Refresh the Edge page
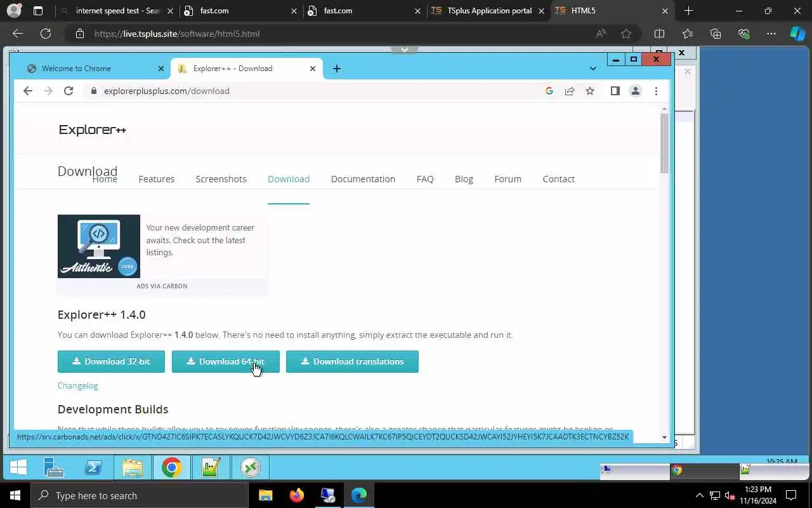Image resolution: width=812 pixels, height=508 pixels. click(x=46, y=34)
